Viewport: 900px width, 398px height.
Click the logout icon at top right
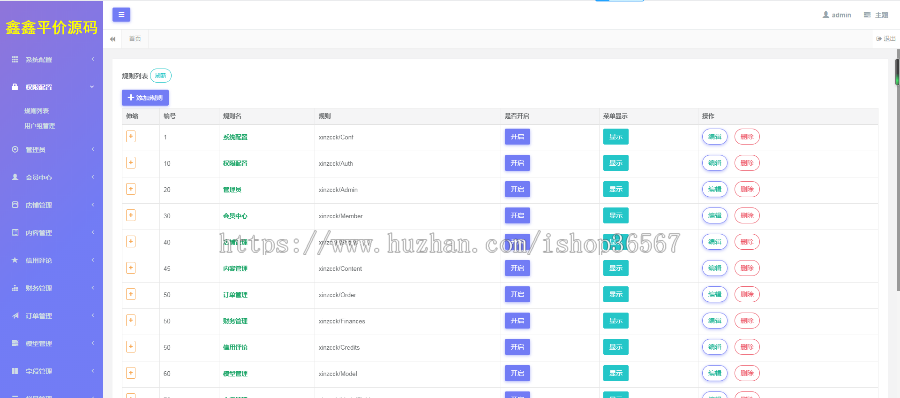[x=879, y=39]
